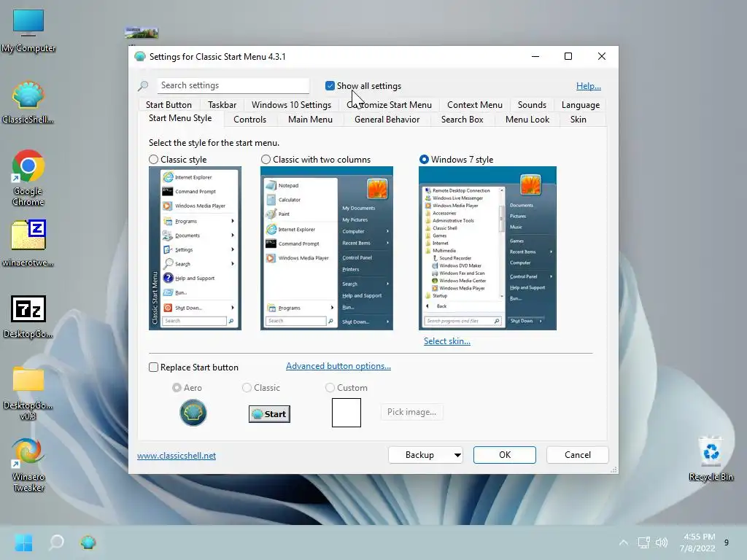This screenshot has width=747, height=560.
Task: Open the ClassicShell desktop shortcut
Action: pyautogui.click(x=28, y=102)
